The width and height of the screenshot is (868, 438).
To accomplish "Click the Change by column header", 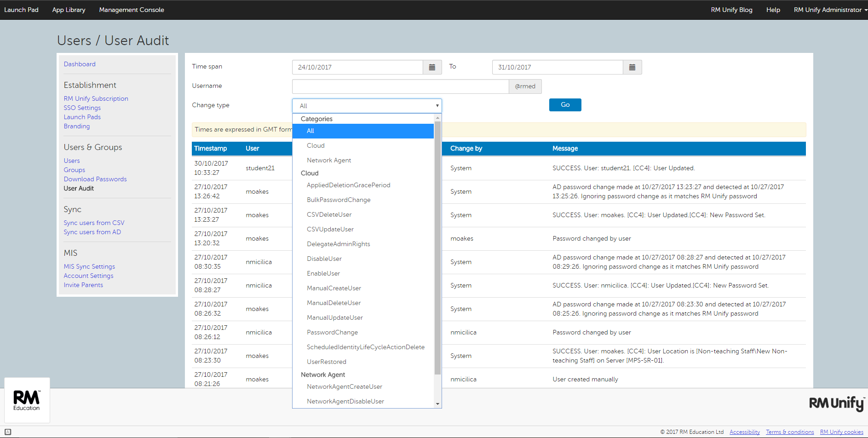I will click(466, 149).
